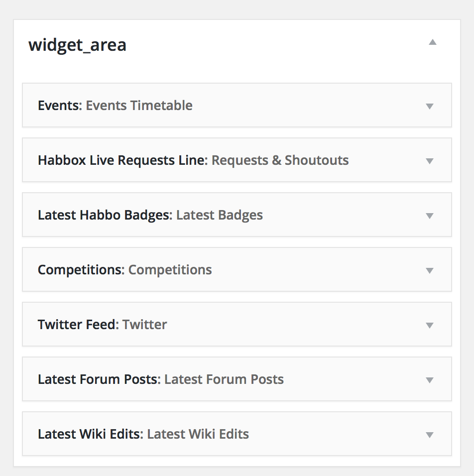
Task: Click the gray 'Events Timetable' subtitle text
Action: [x=139, y=106]
